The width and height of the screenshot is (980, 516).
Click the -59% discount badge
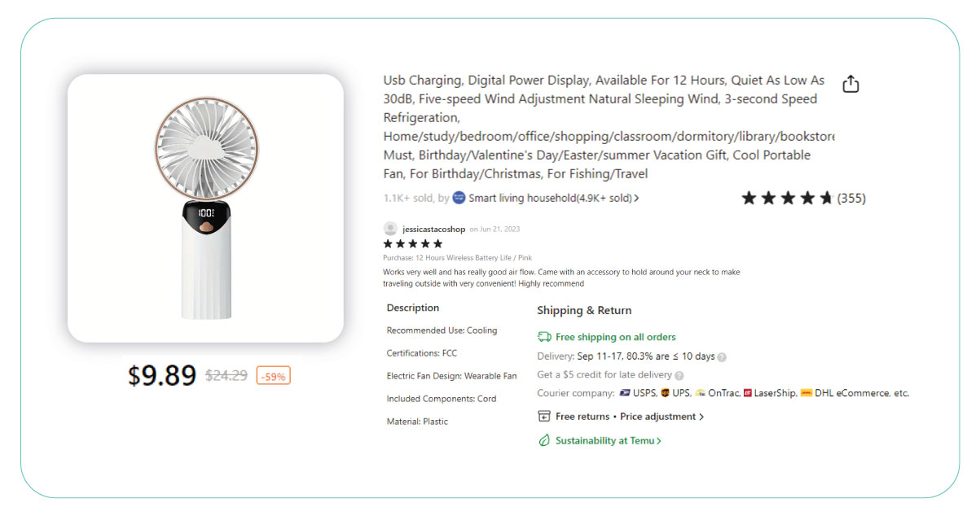pyautogui.click(x=274, y=376)
